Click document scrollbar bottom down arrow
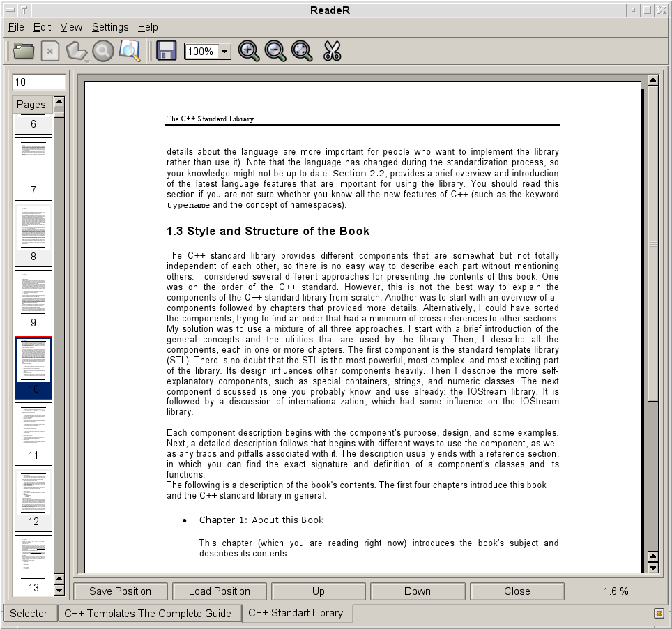 click(653, 568)
